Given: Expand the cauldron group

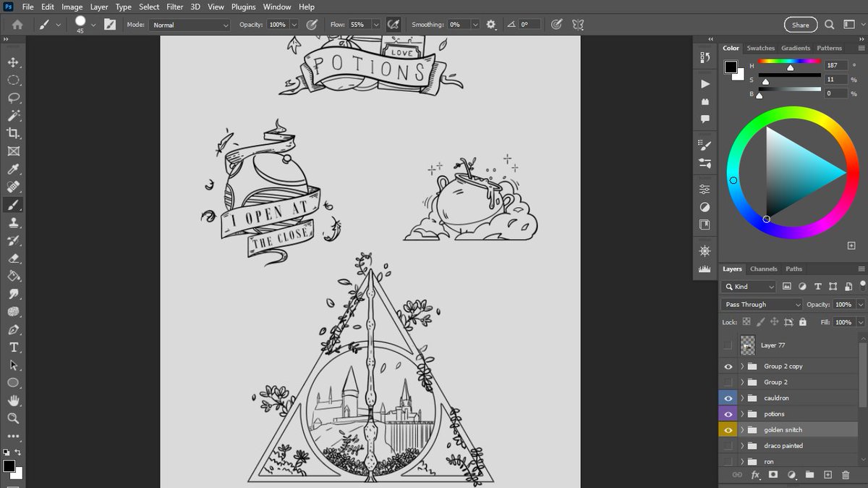Looking at the screenshot, I should tap(742, 398).
